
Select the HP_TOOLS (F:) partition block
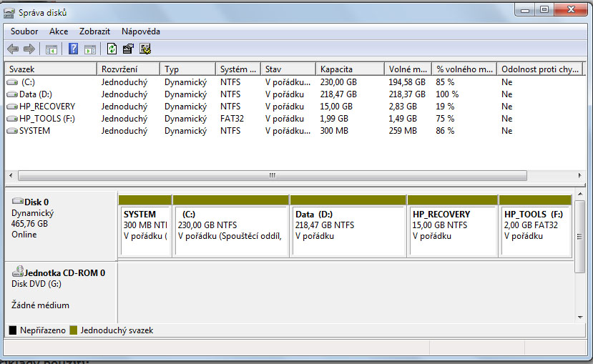tap(535, 226)
